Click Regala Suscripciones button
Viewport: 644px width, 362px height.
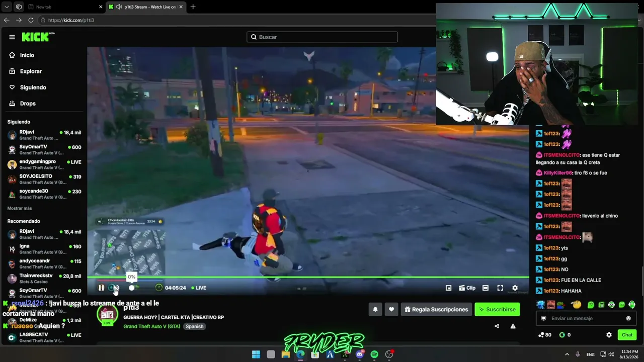coord(436,310)
